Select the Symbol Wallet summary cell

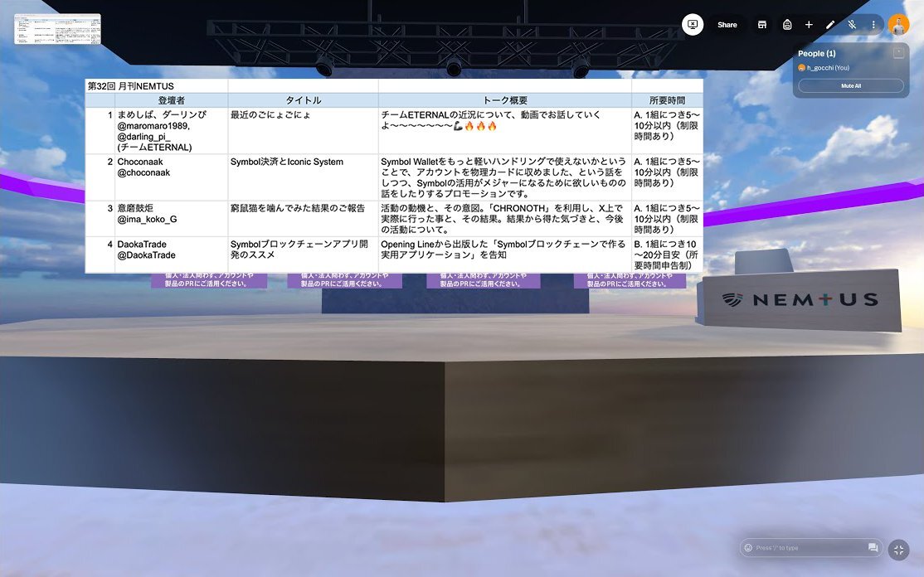[505, 177]
